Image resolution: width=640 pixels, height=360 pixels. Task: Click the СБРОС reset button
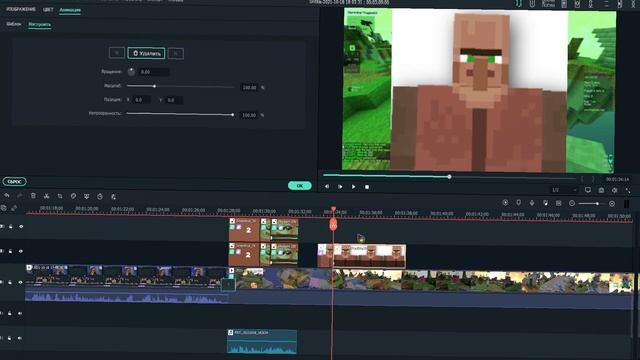click(14, 181)
